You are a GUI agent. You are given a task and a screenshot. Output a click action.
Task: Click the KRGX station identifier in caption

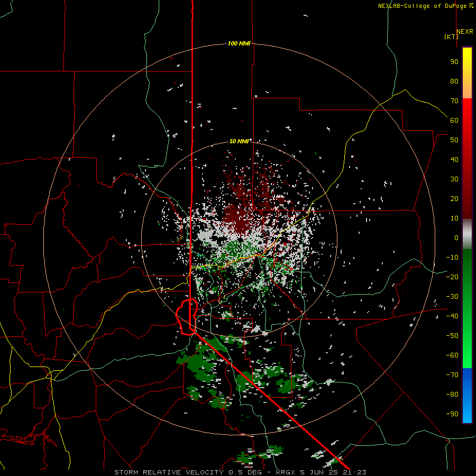tap(286, 472)
